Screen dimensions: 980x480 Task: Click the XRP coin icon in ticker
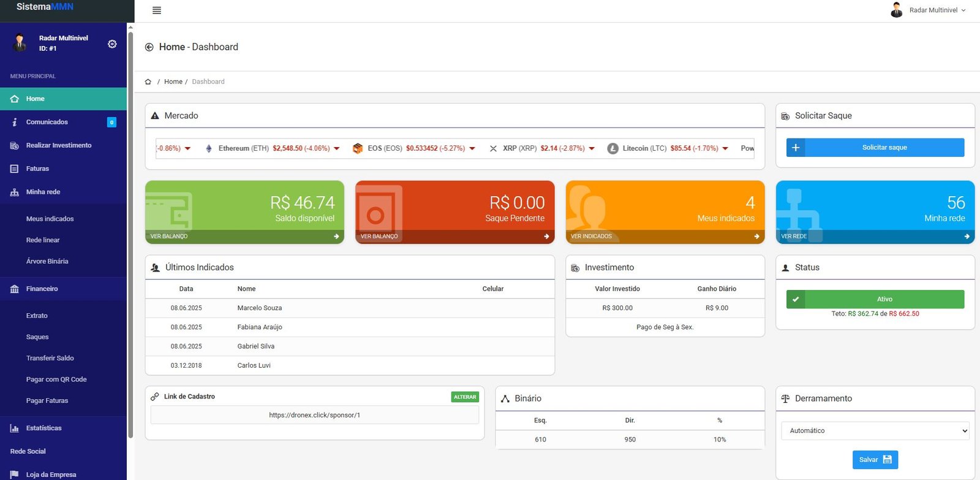tap(493, 148)
